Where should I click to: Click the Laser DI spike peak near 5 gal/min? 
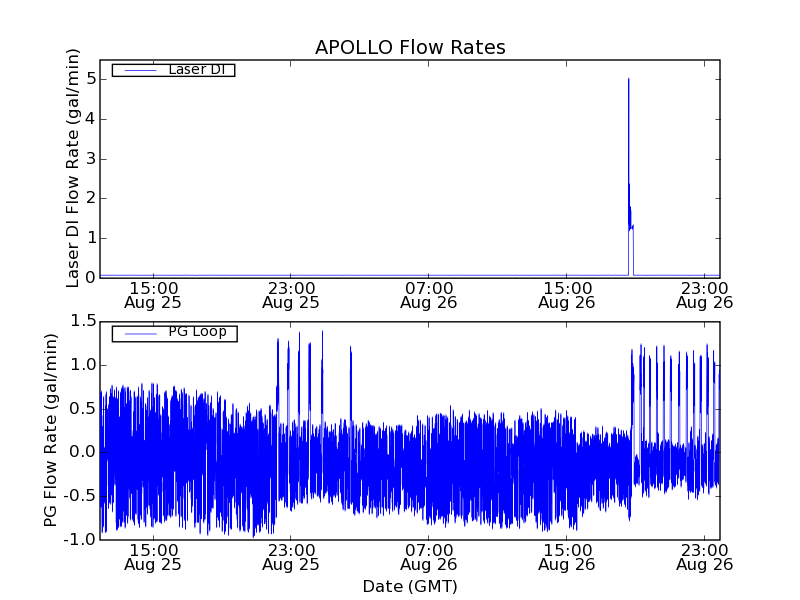tap(629, 80)
